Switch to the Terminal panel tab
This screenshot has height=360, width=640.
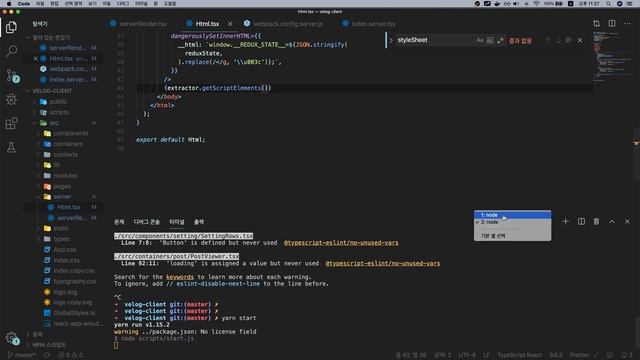pyautogui.click(x=177, y=222)
